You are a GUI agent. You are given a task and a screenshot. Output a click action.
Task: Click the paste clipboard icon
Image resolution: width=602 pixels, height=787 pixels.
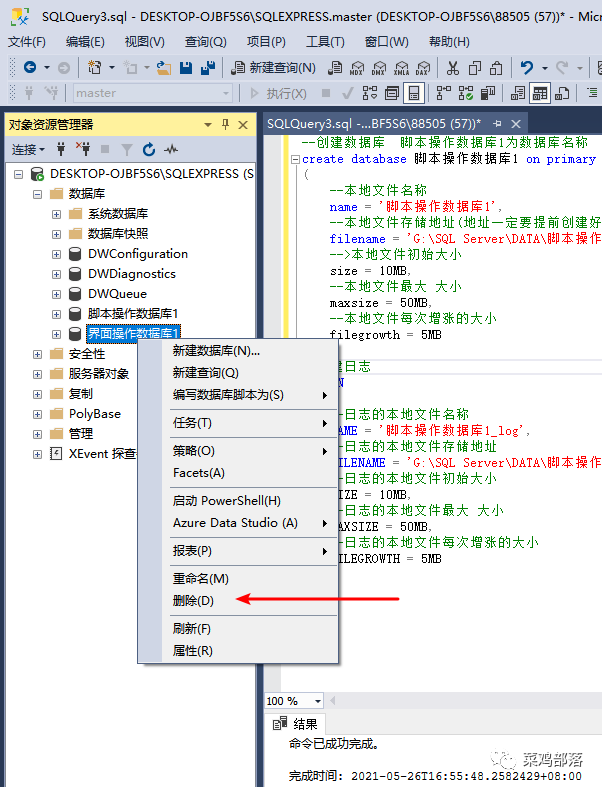pos(496,68)
